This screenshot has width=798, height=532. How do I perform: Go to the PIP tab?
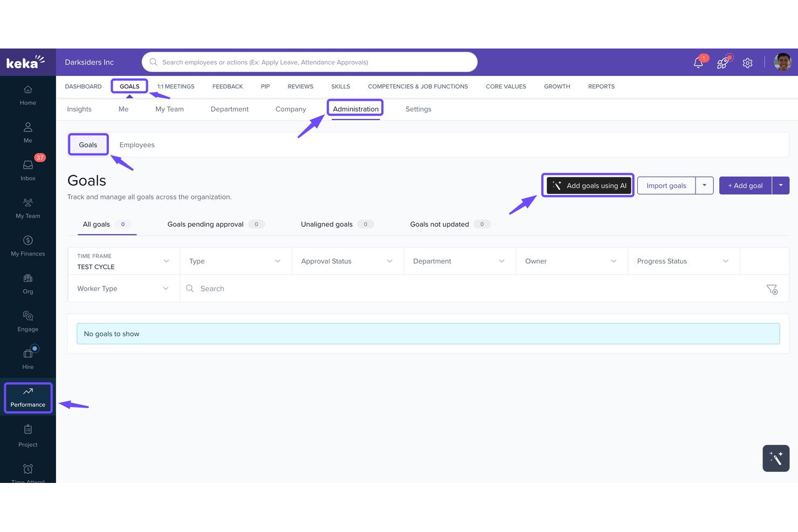(x=265, y=86)
